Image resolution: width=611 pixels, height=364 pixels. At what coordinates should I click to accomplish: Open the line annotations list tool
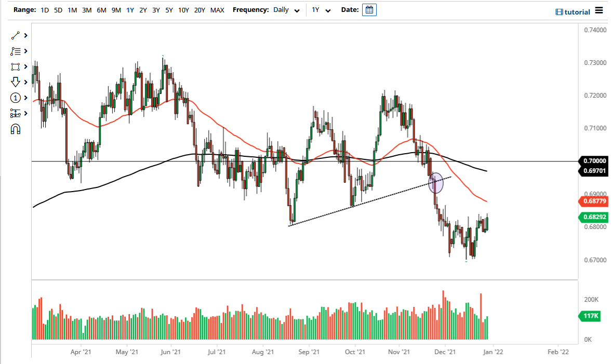15,51
